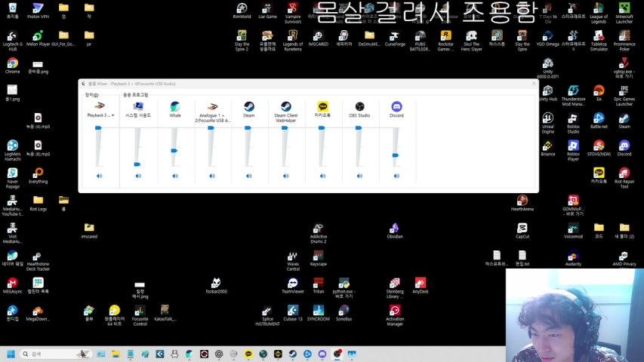Select the Vampire Survivors desktop shortcut
Viewport: 644px width, 362px height.
click(292, 13)
